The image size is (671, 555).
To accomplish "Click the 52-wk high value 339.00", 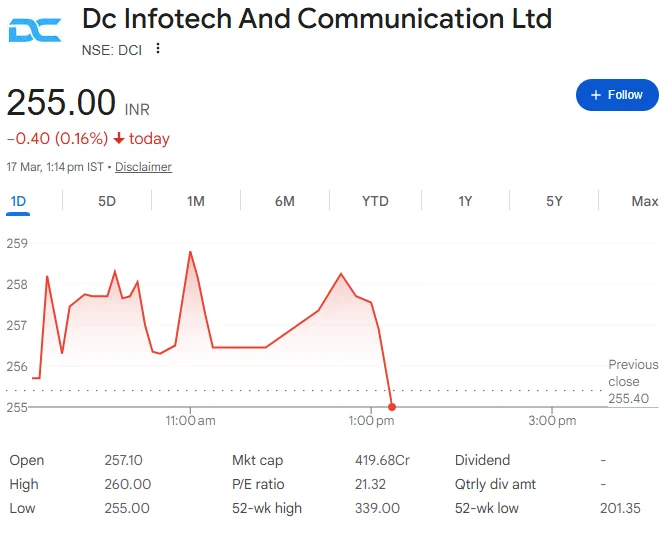I will pyautogui.click(x=377, y=508).
